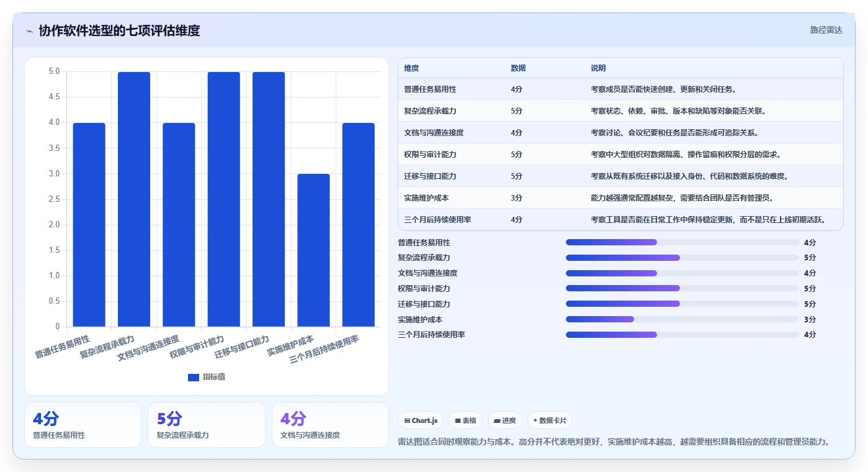Click the footer note starting with 雷达图适合
The image size is (868, 472).
(x=614, y=442)
